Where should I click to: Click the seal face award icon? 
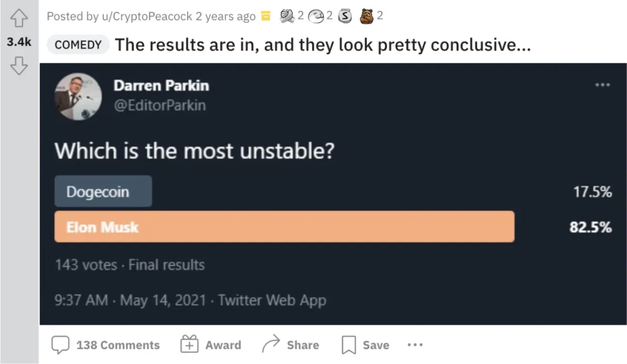tap(316, 16)
